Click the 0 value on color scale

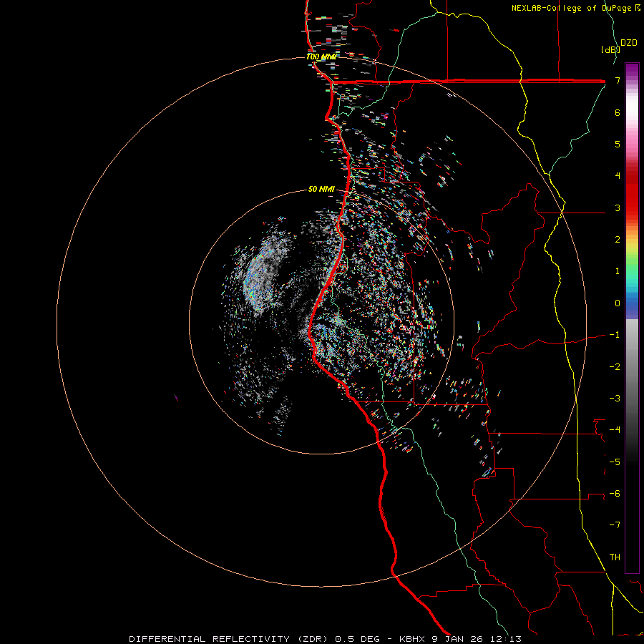[618, 303]
